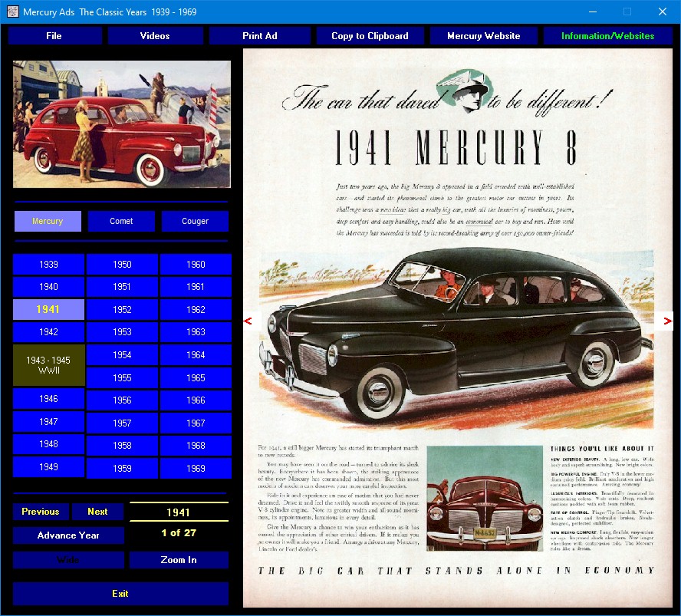Select year 1967

coord(196,423)
